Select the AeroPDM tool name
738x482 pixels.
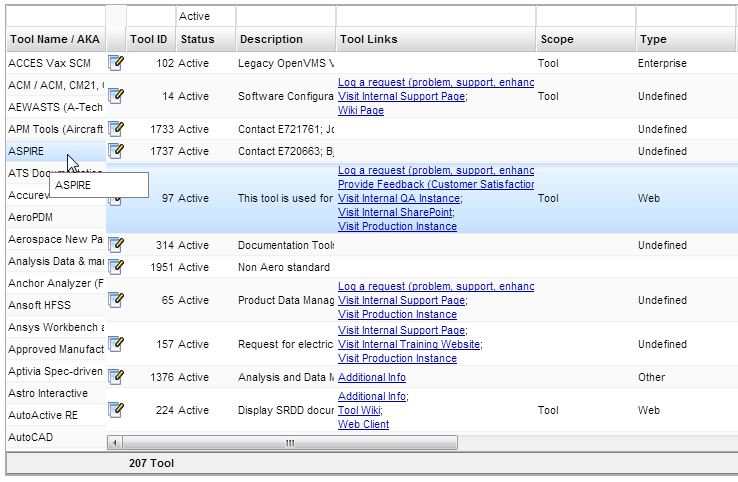pyautogui.click(x=30, y=217)
